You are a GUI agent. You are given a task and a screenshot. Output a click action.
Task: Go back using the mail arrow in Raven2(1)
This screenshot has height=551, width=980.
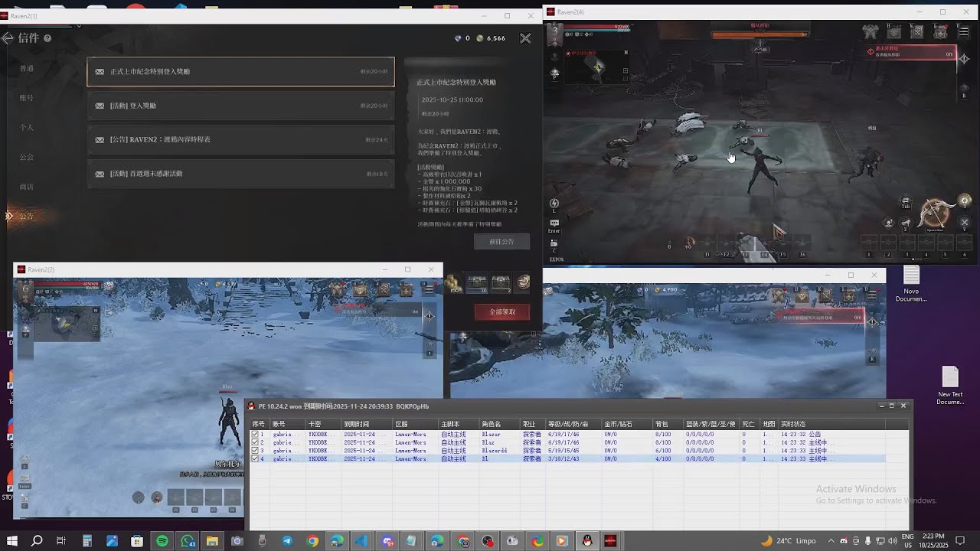[8, 37]
